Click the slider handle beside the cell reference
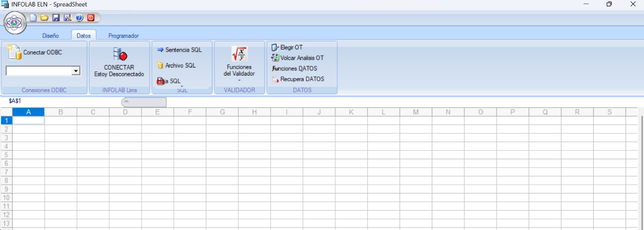The image size is (644, 230). point(126,102)
